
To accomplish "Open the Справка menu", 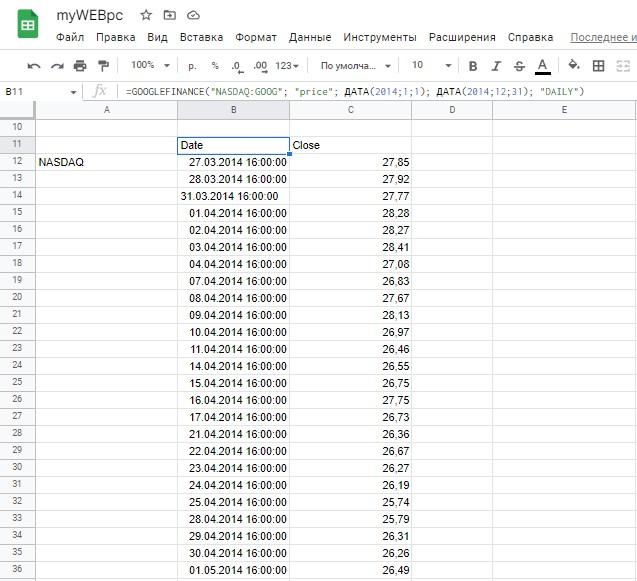I will [530, 37].
